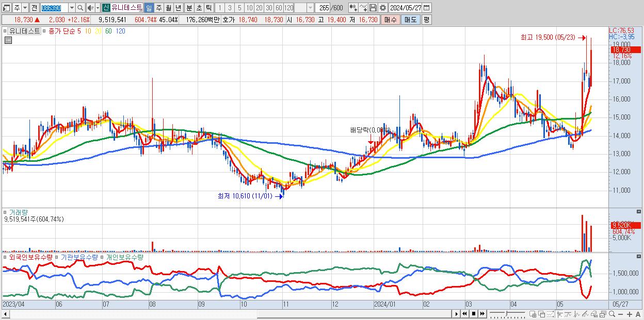Viewport: 644px width, 320px height.
Task: Open the search magnifier next to stock code
Action: (81, 8)
